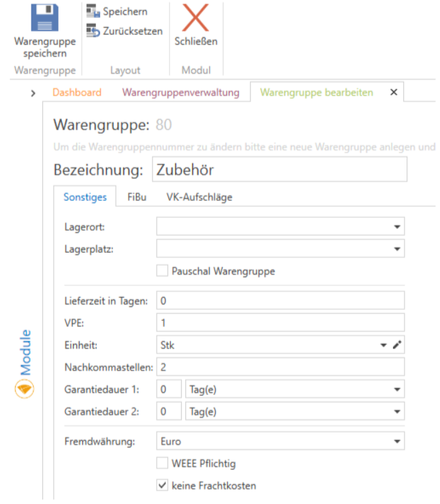Image resolution: width=440 pixels, height=504 pixels.
Task: Close the Warengruppe bearbeiten tab
Action: (x=393, y=92)
